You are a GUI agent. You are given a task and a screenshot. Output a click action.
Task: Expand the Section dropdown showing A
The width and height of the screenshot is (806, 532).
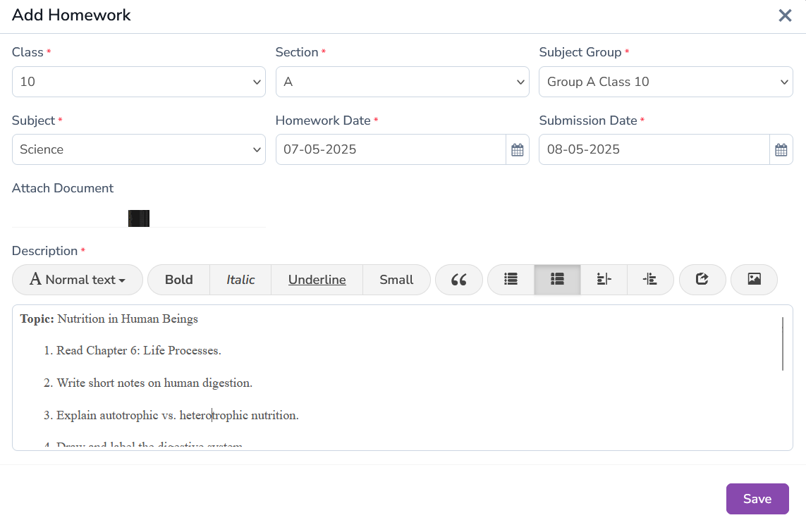pos(402,82)
